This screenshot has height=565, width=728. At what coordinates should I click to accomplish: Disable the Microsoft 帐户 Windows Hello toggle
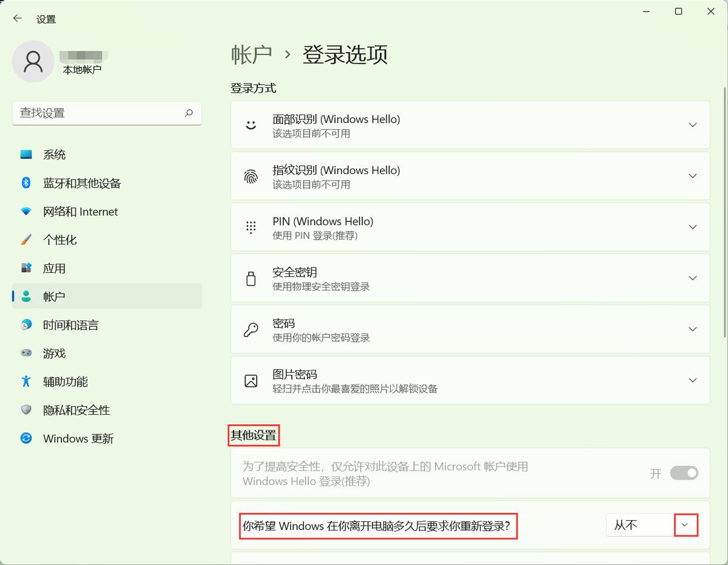(x=684, y=473)
